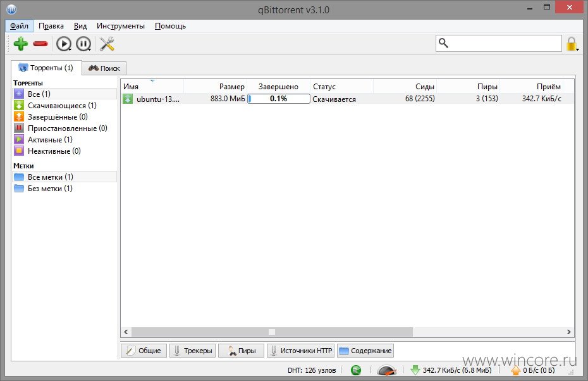Select the ubuntu-13 torrent name
Image resolution: width=588 pixels, height=381 pixels.
pyautogui.click(x=158, y=99)
